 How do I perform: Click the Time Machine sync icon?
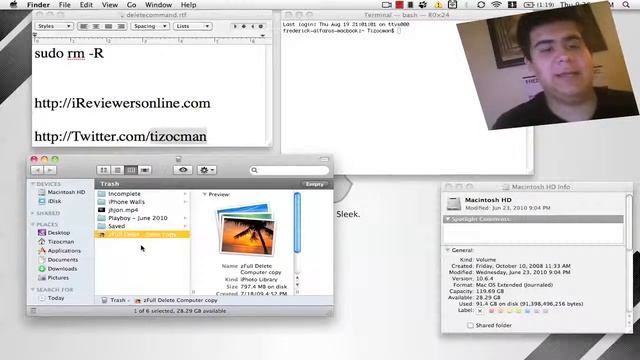481,5
